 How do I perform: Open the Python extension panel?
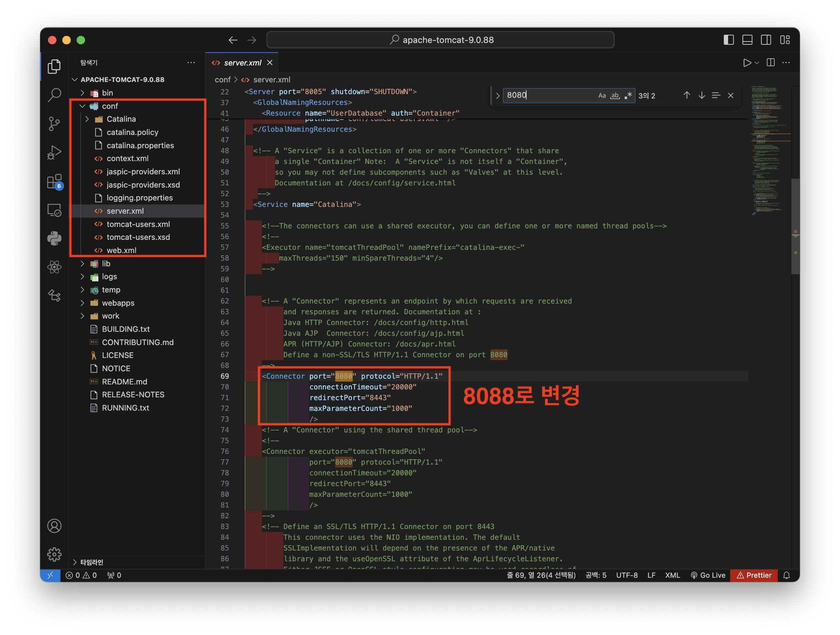pos(54,239)
